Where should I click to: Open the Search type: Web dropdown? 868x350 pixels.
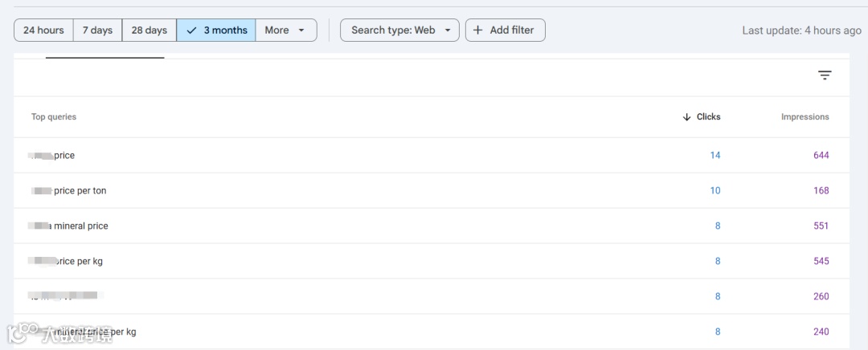[399, 31]
